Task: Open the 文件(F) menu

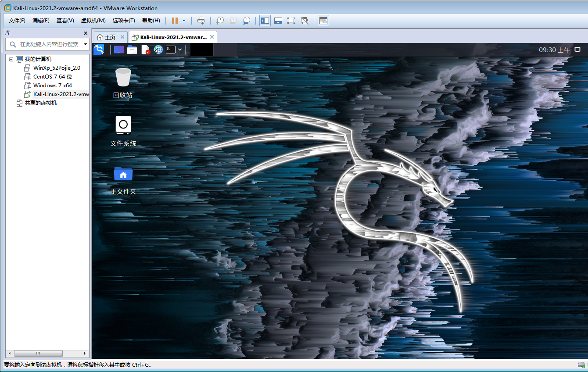Action: pyautogui.click(x=17, y=21)
